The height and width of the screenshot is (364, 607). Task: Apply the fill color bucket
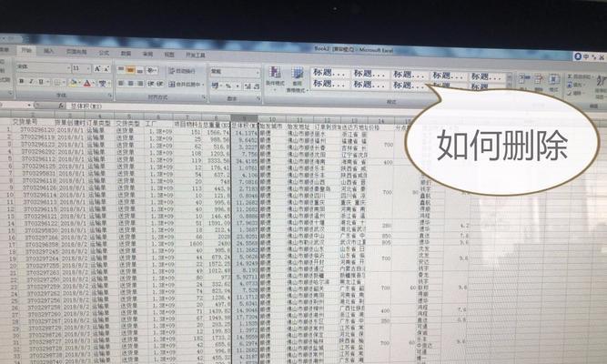tap(73, 83)
